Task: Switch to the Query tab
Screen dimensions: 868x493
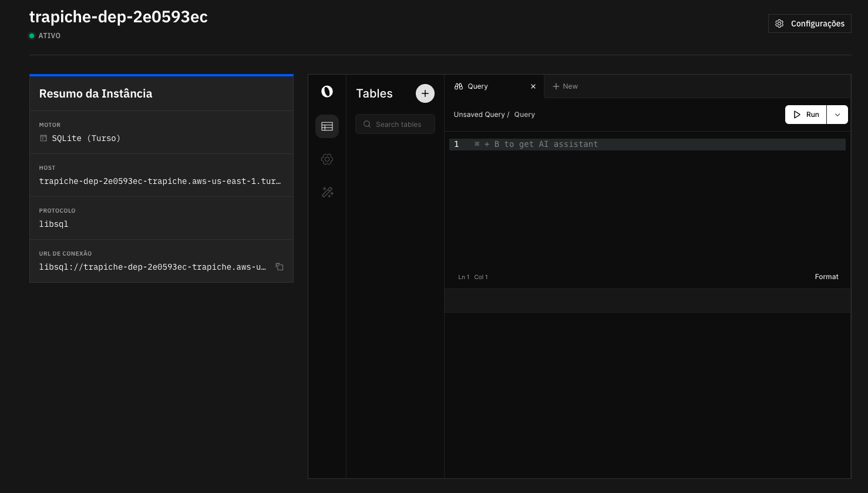Action: coord(478,86)
